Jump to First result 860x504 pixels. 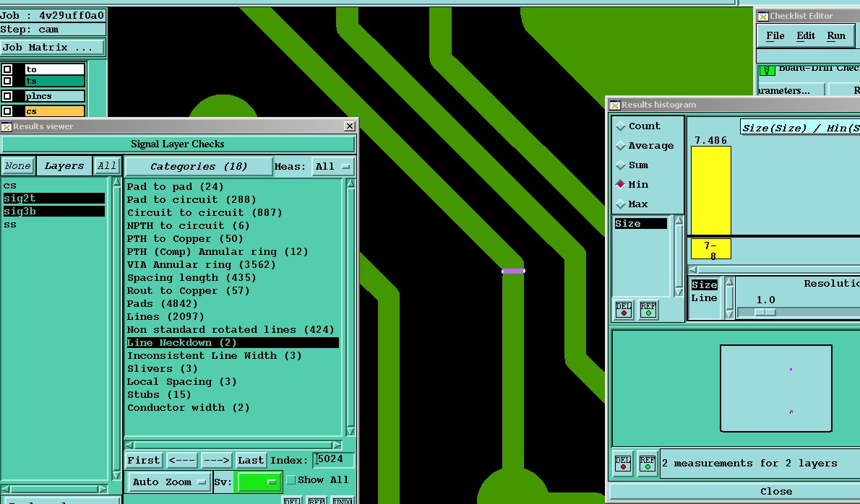tap(144, 460)
